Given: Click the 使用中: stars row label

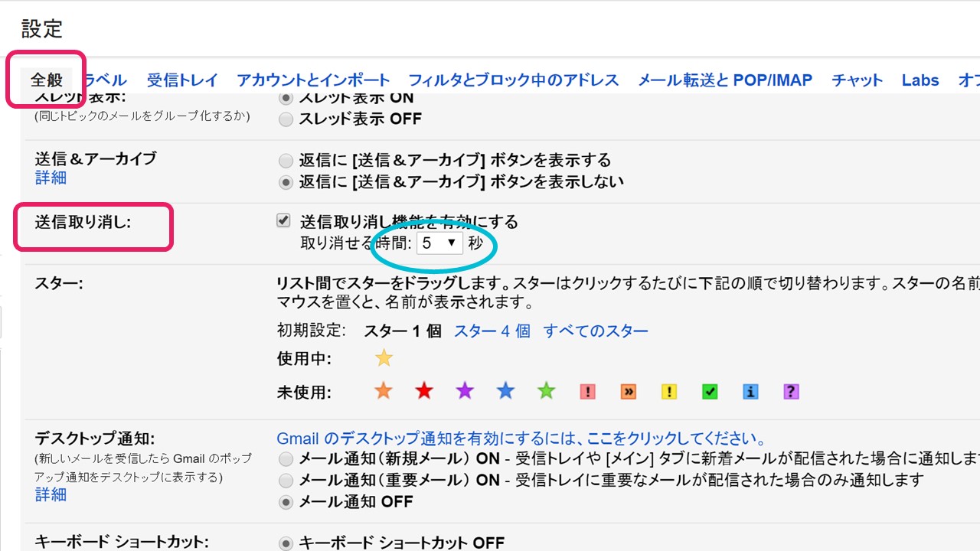Looking at the screenshot, I should pyautogui.click(x=304, y=358).
